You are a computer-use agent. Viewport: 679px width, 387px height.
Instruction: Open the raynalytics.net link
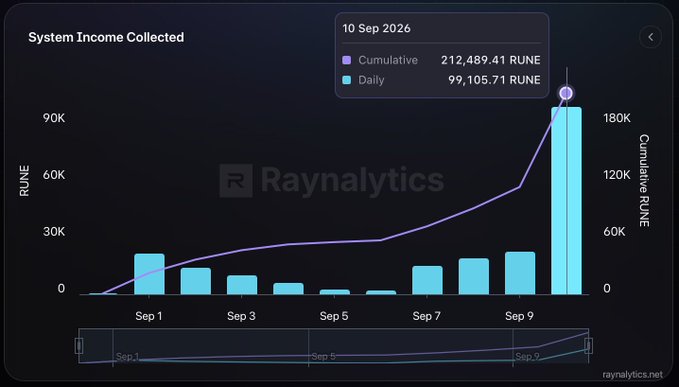point(632,375)
